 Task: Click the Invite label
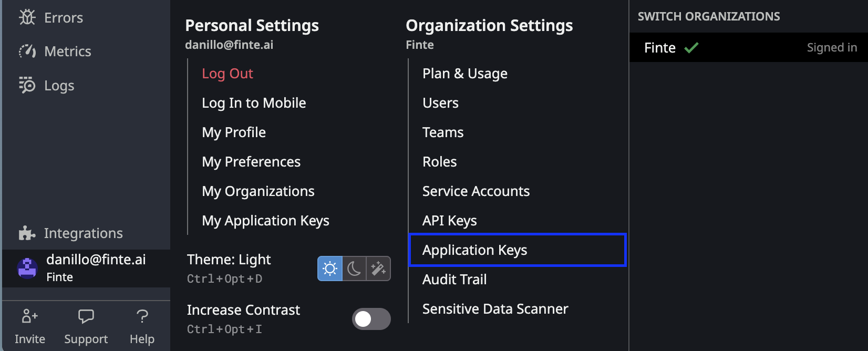[x=30, y=339]
